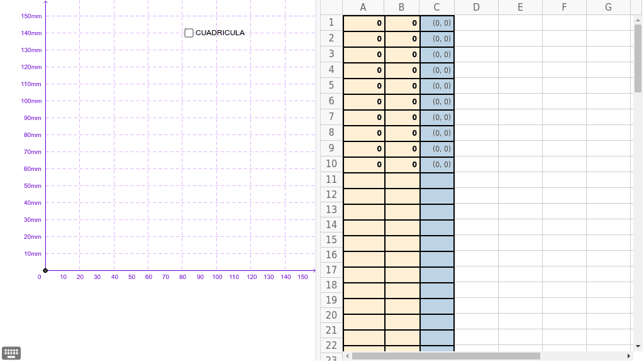Click the 100mm y-axis label
644x362 pixels.
[x=31, y=101]
